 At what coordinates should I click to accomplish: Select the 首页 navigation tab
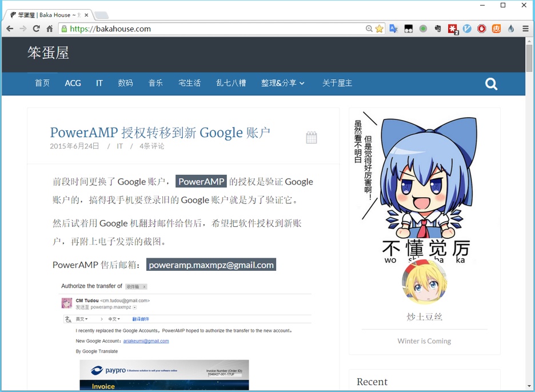click(x=42, y=83)
